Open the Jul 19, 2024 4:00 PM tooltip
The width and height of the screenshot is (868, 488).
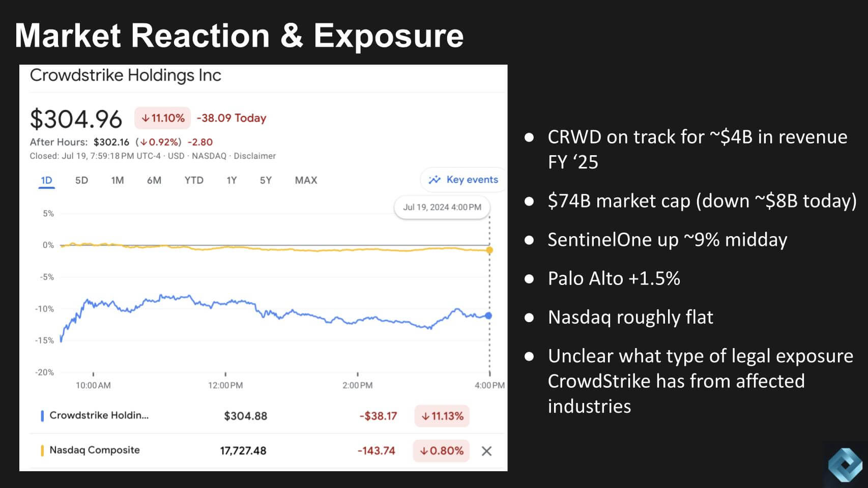click(x=442, y=207)
